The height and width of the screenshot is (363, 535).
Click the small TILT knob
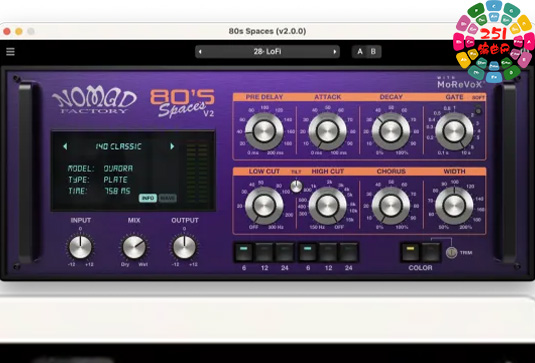pyautogui.click(x=296, y=186)
